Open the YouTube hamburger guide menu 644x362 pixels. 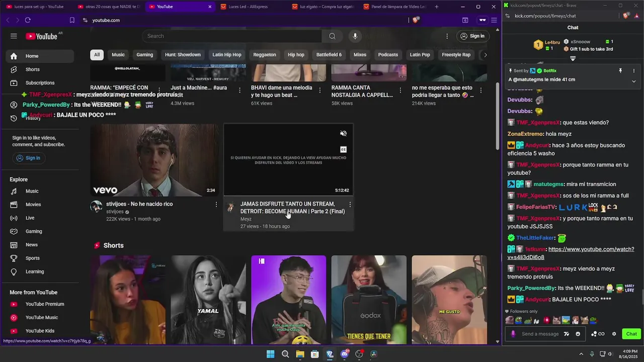tap(14, 36)
